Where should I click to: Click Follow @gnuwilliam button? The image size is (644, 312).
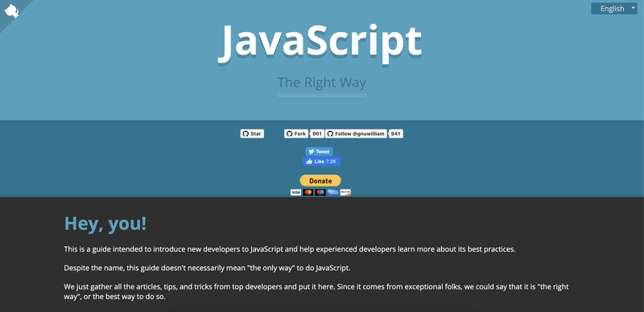356,133
